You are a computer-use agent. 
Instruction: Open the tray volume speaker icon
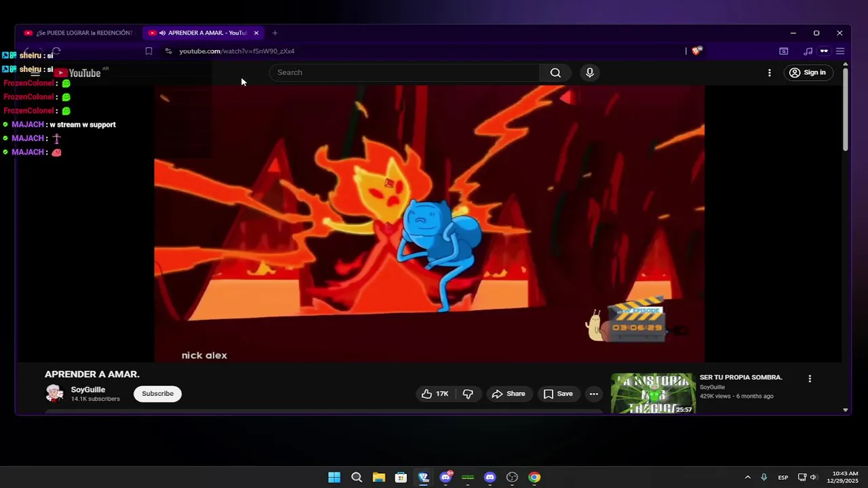point(813,477)
